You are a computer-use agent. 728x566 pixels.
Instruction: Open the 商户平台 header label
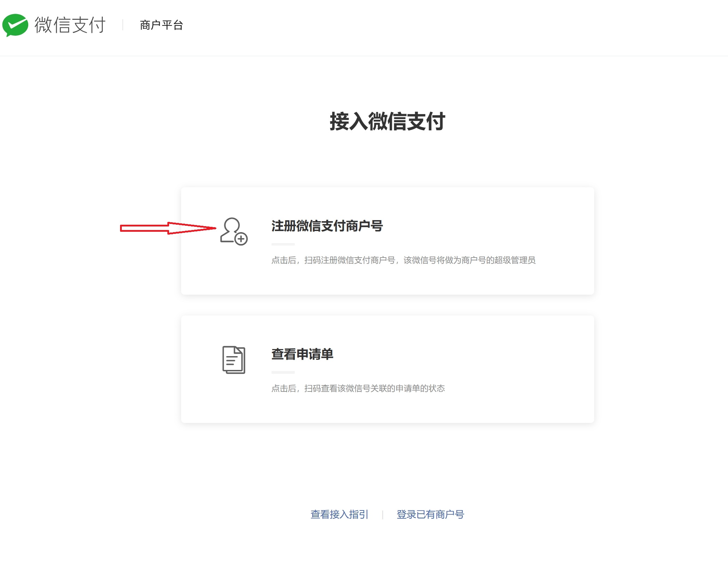(x=161, y=25)
